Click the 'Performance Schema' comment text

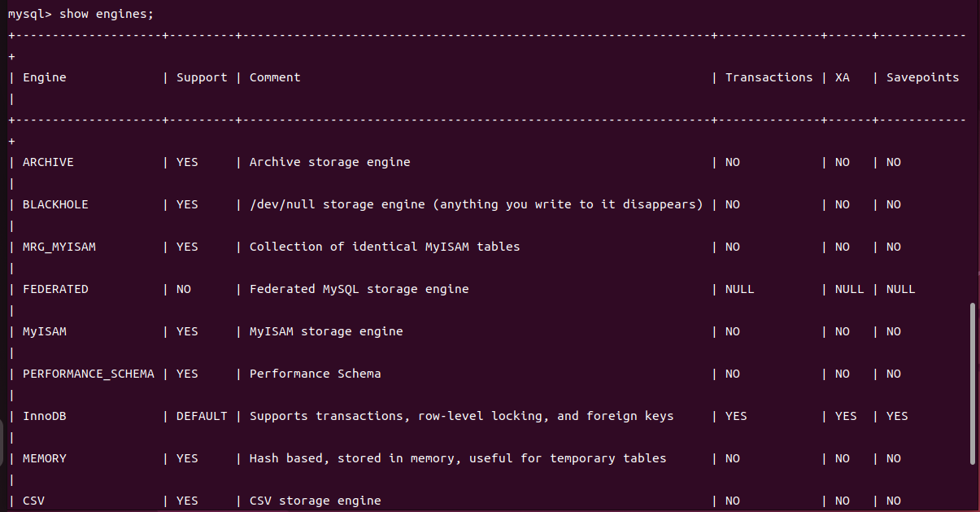(316, 374)
